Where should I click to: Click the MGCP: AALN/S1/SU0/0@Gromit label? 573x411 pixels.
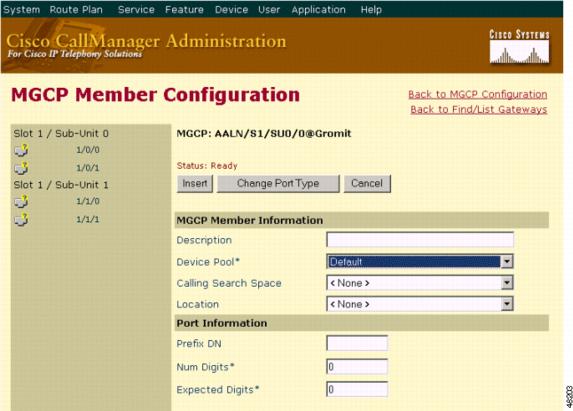pyautogui.click(x=263, y=133)
